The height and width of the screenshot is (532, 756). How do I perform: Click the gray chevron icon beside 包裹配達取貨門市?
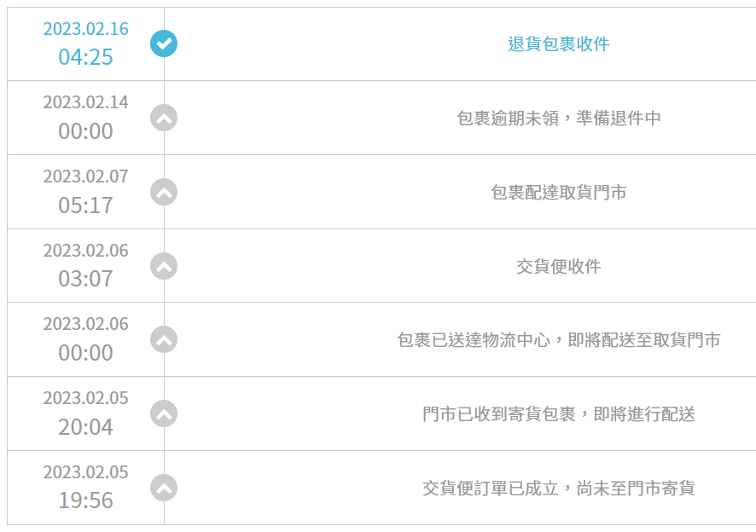point(164,193)
